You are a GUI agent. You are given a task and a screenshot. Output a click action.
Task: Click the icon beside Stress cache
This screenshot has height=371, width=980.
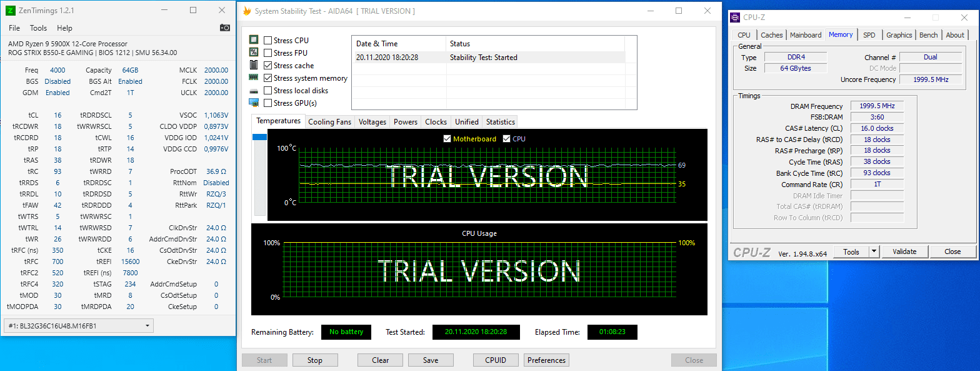point(254,65)
